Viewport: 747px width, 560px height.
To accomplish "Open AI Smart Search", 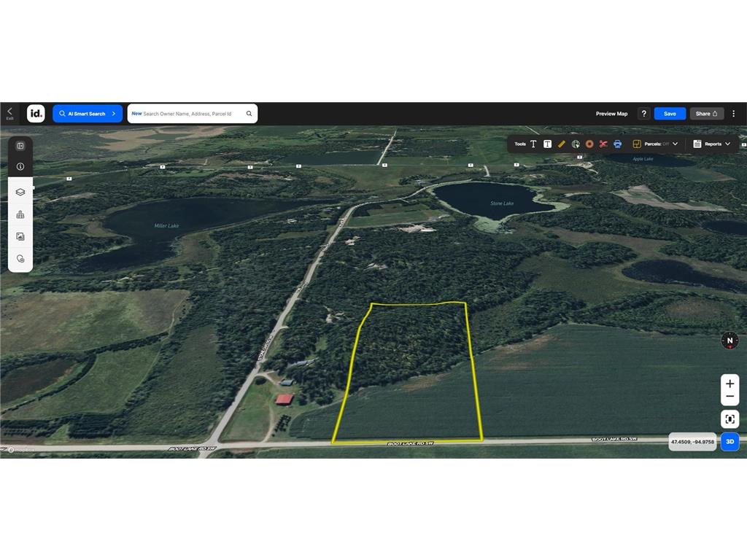I will 88,113.
